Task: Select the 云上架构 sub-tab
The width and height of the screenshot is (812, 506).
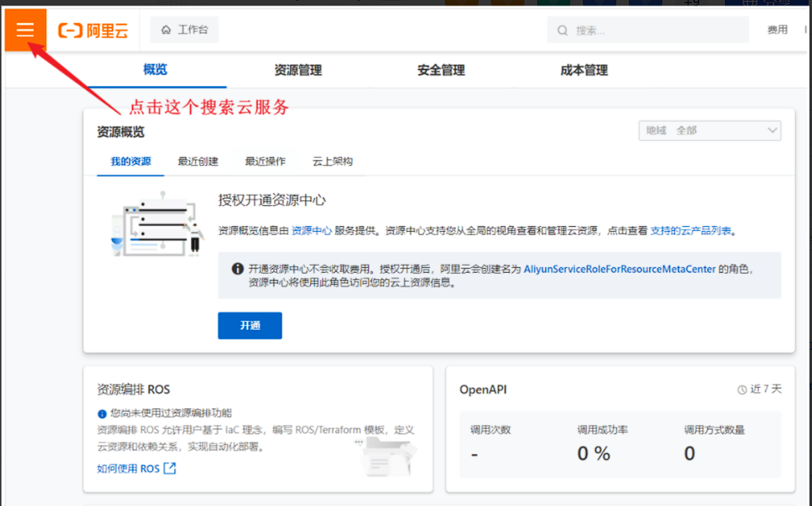Action: coord(332,161)
